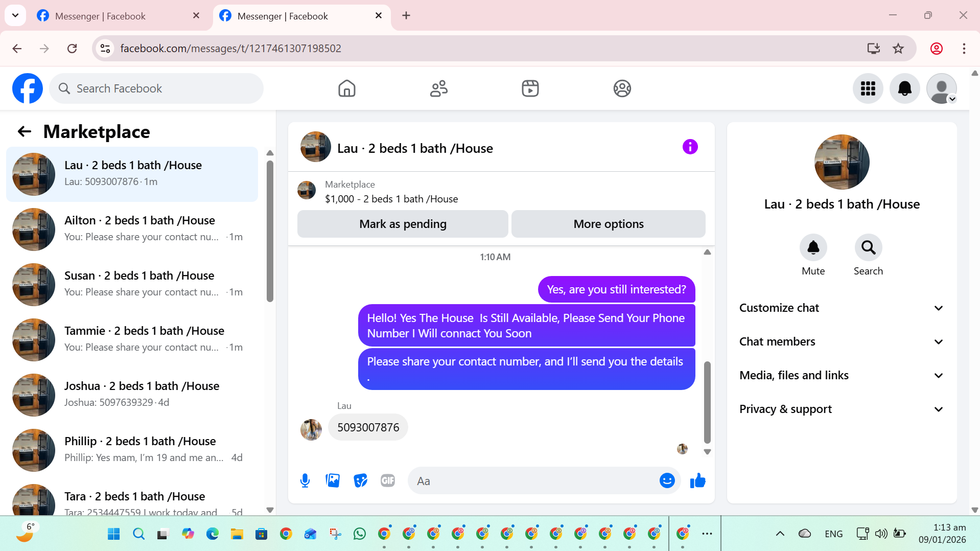
Task: Open the Facebook menu grid icon
Action: [868, 88]
